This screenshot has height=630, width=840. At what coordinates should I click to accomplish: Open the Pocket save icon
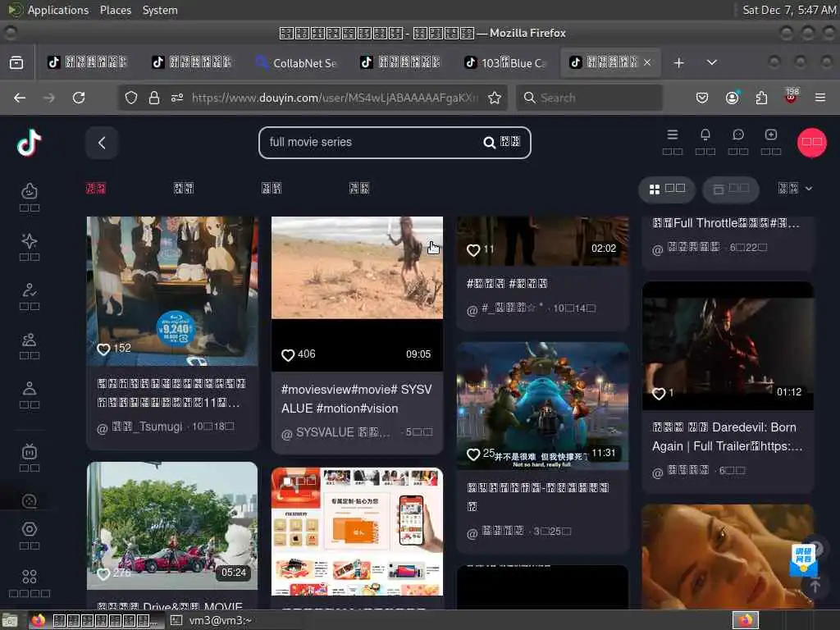pos(702,98)
